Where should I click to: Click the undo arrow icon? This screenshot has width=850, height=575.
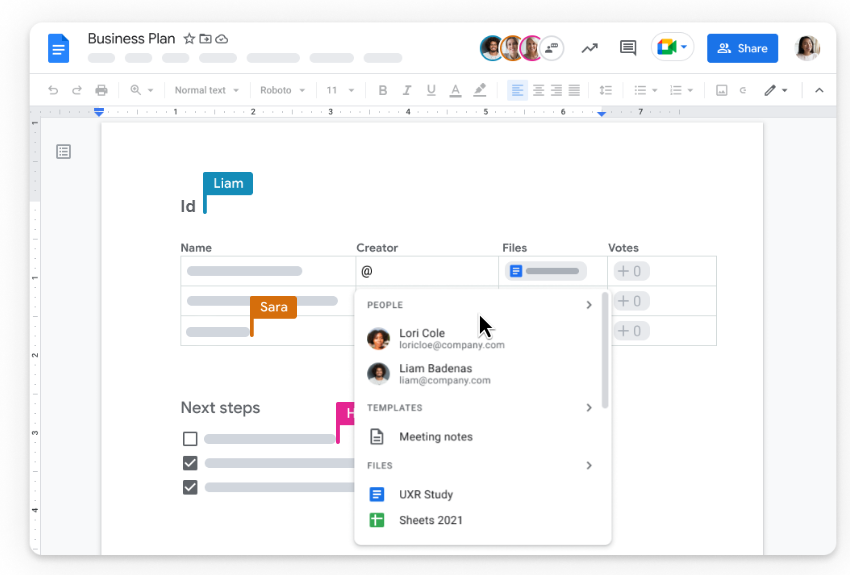53,90
